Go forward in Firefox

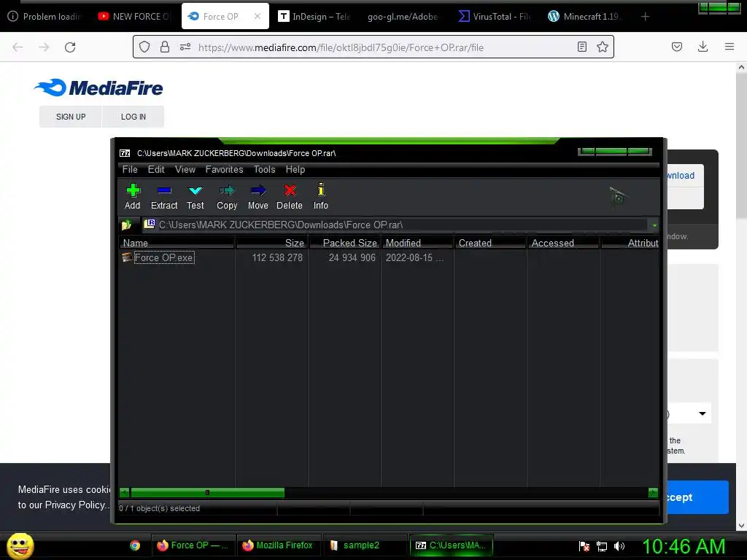44,47
